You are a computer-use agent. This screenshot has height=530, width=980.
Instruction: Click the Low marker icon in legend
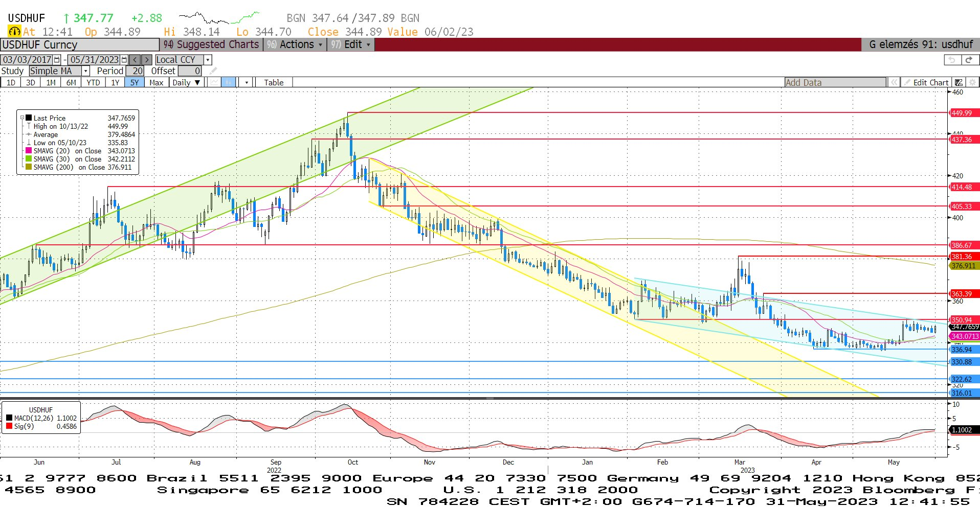pyautogui.click(x=29, y=143)
